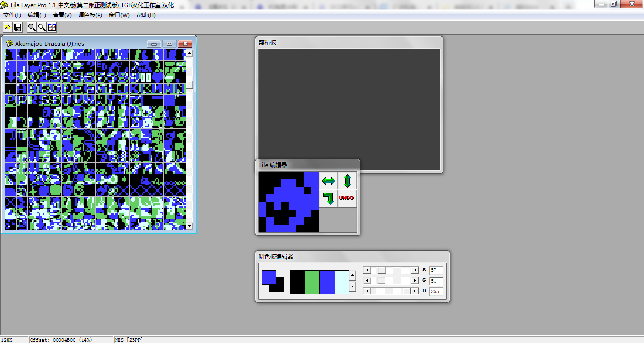This screenshot has width=644, height=344.
Task: Click the foreground/background color indicator
Action: coord(273,281)
